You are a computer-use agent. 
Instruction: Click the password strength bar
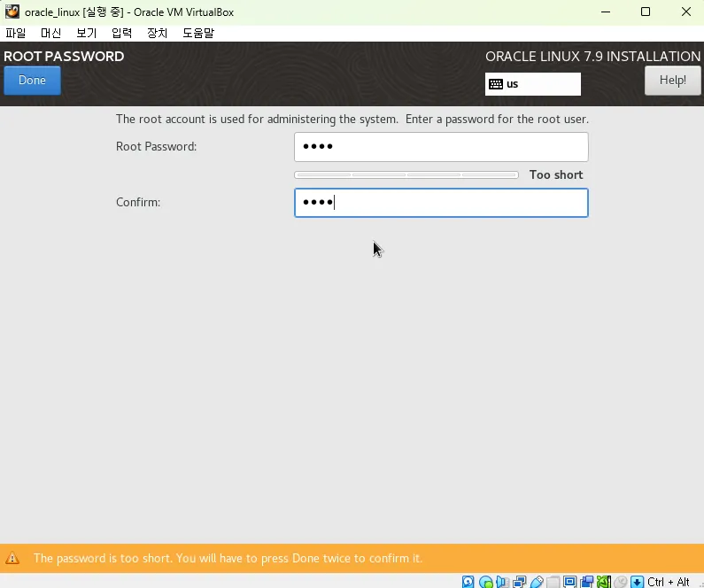click(406, 174)
